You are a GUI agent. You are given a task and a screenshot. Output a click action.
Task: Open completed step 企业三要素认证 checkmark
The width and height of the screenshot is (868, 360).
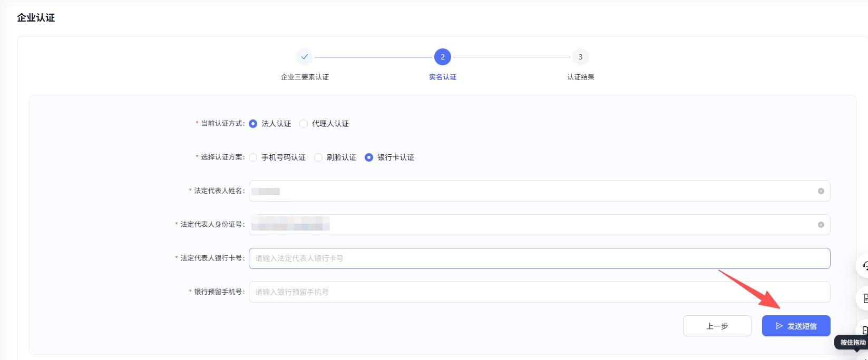pos(304,57)
